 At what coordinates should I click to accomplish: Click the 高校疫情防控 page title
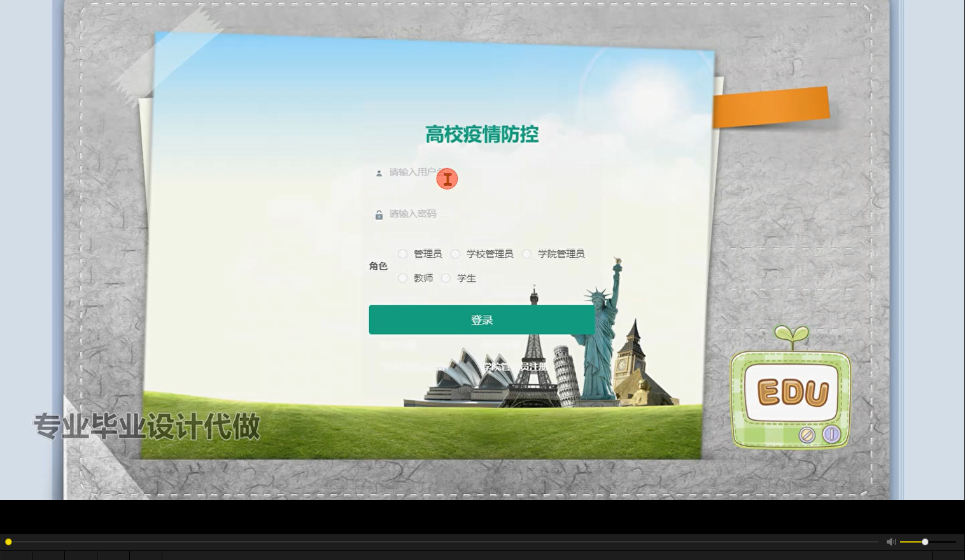tap(482, 135)
